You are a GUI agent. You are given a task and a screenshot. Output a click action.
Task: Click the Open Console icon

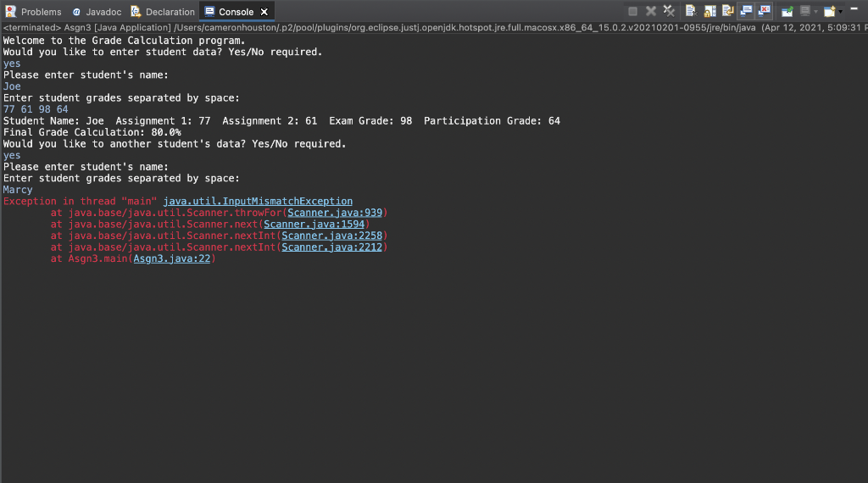click(829, 11)
